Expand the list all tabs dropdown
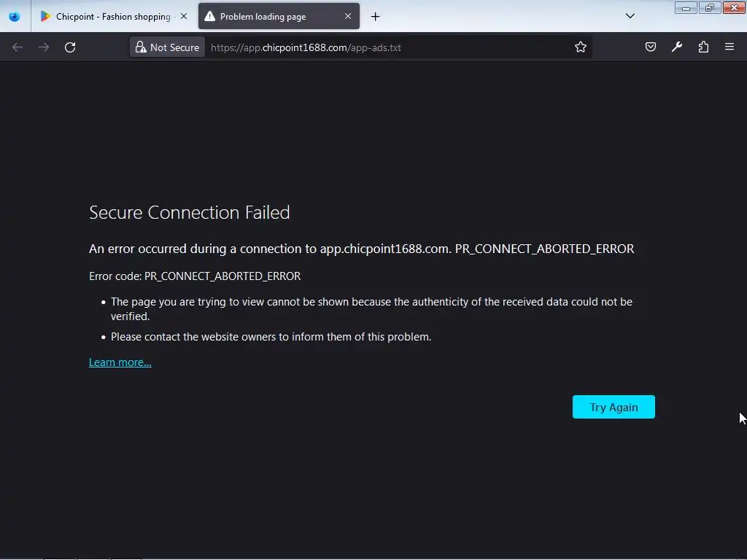Image resolution: width=747 pixels, height=560 pixels. (630, 16)
